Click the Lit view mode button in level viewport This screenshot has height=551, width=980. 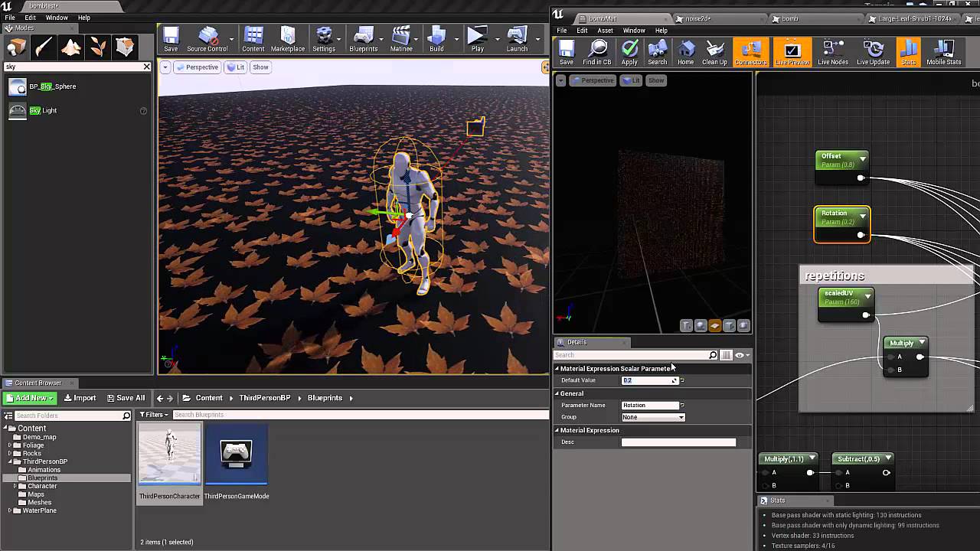[x=236, y=67]
